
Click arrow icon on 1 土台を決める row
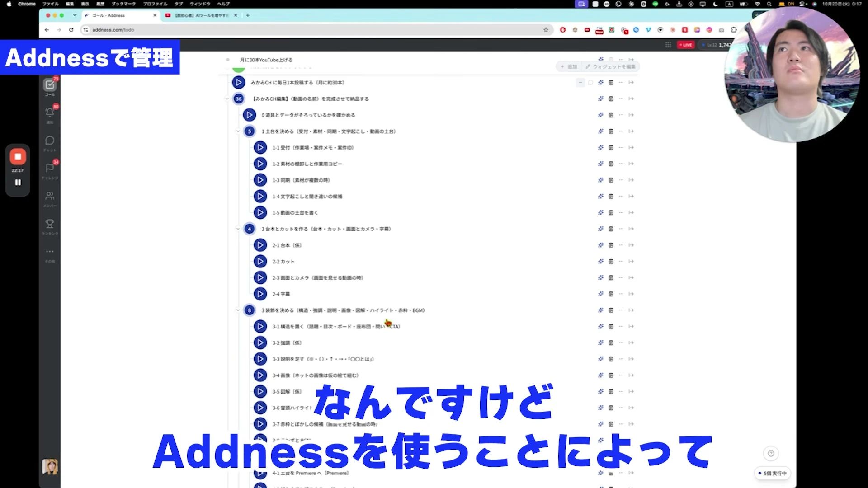(x=631, y=131)
